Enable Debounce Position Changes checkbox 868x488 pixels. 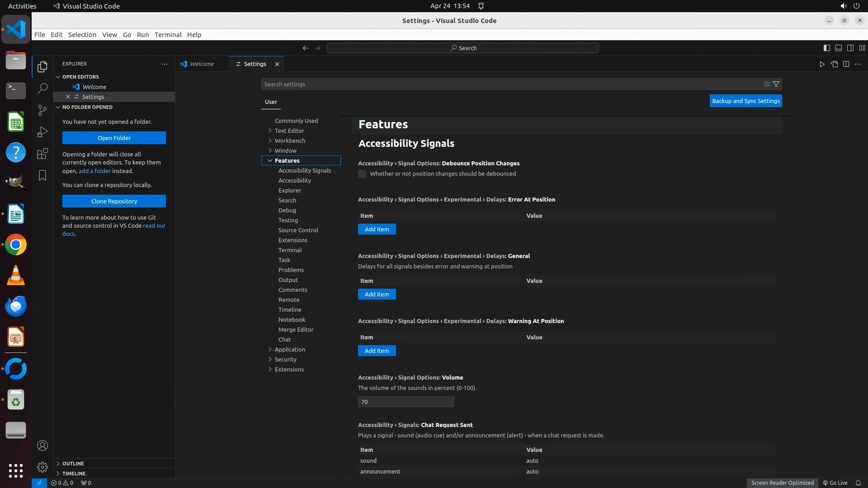point(362,174)
